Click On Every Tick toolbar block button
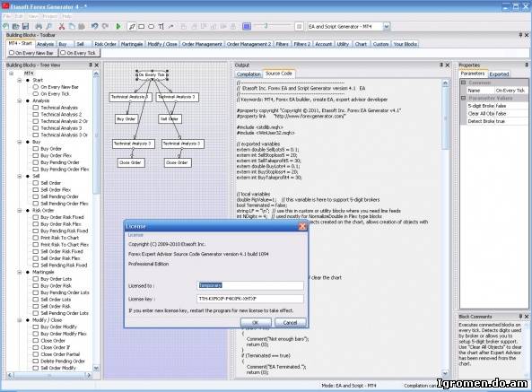532x392 pixels. click(79, 53)
